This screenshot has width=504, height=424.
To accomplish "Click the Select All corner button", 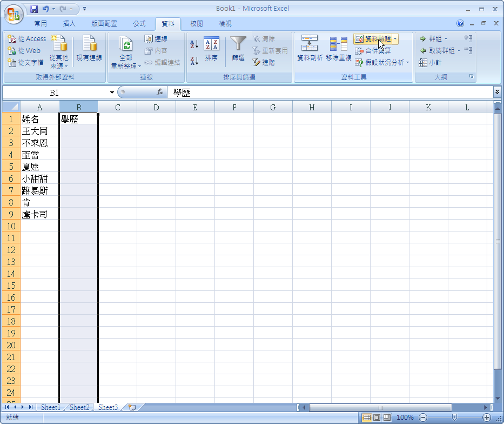I will coord(11,107).
